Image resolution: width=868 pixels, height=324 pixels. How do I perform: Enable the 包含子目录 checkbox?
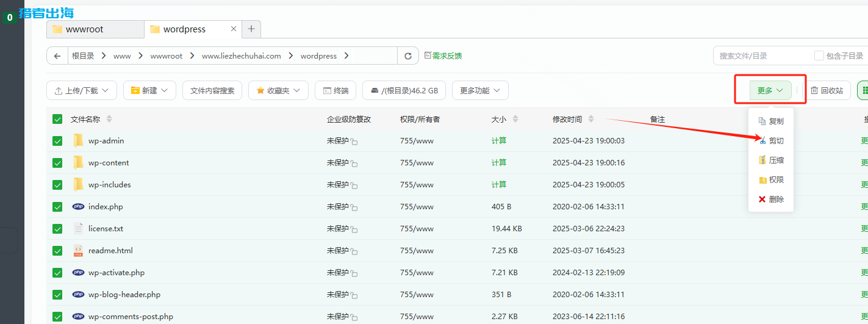pos(819,56)
